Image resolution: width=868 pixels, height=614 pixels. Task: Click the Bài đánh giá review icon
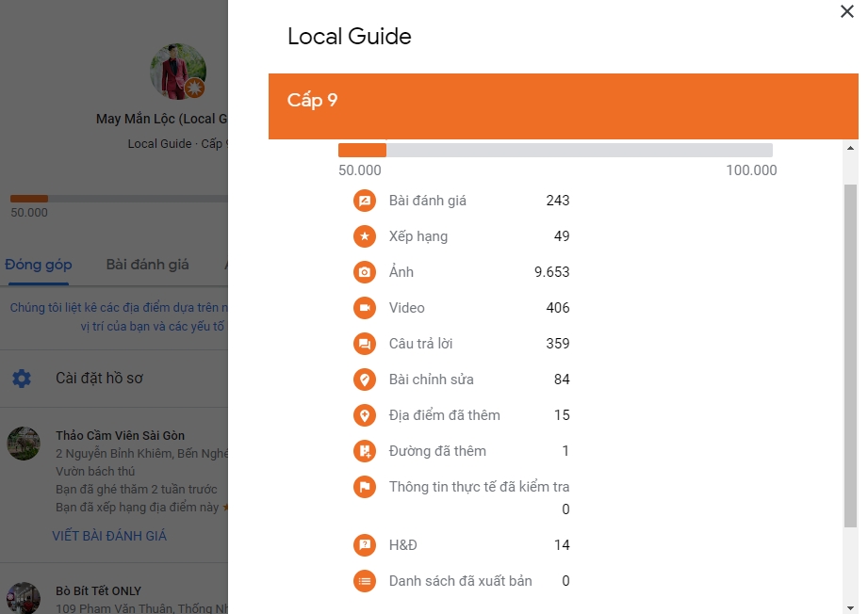coord(364,201)
